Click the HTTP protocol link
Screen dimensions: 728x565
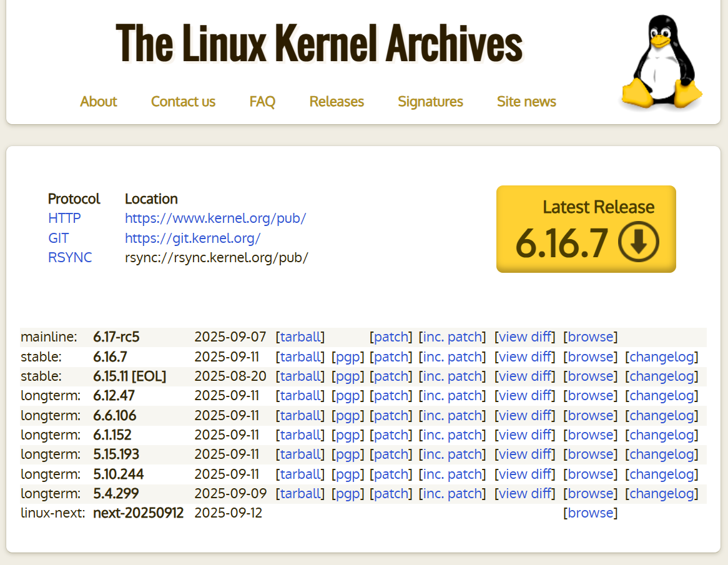point(64,219)
